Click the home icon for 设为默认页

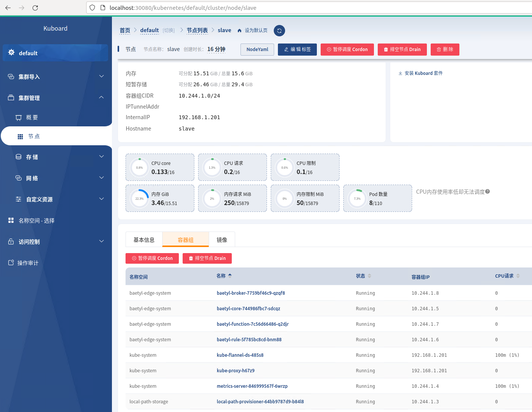[239, 31]
